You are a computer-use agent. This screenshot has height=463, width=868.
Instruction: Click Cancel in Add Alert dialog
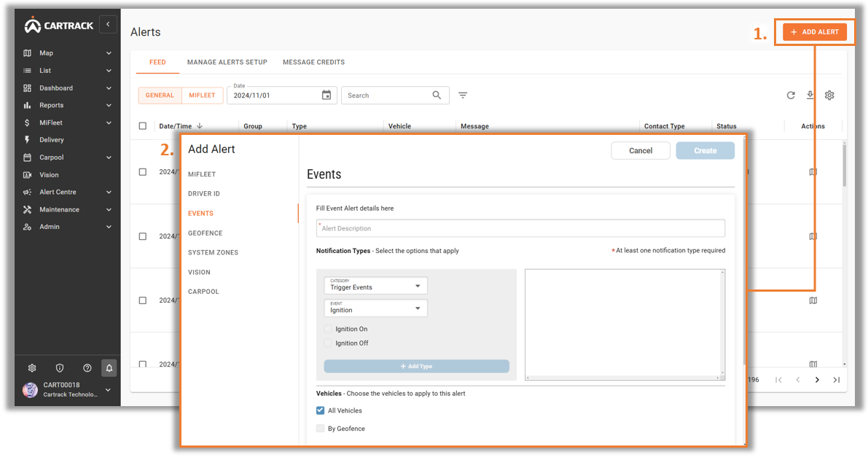[641, 151]
